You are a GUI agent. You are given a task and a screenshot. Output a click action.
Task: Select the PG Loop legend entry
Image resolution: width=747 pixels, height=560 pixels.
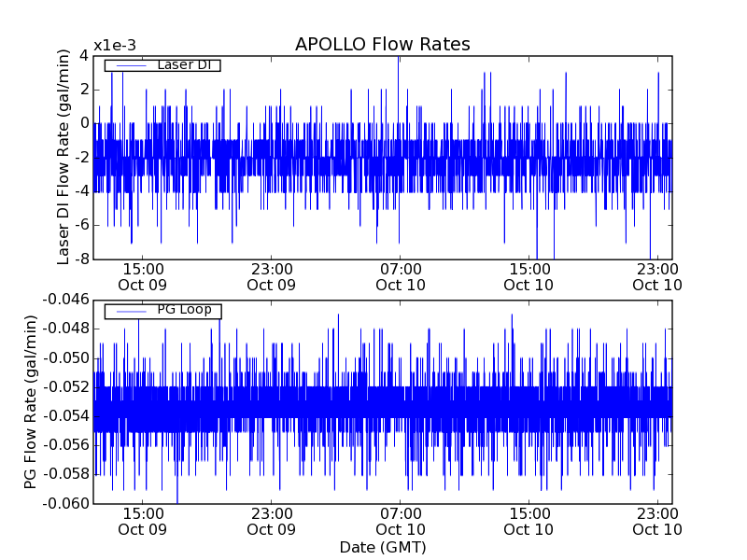(x=162, y=311)
